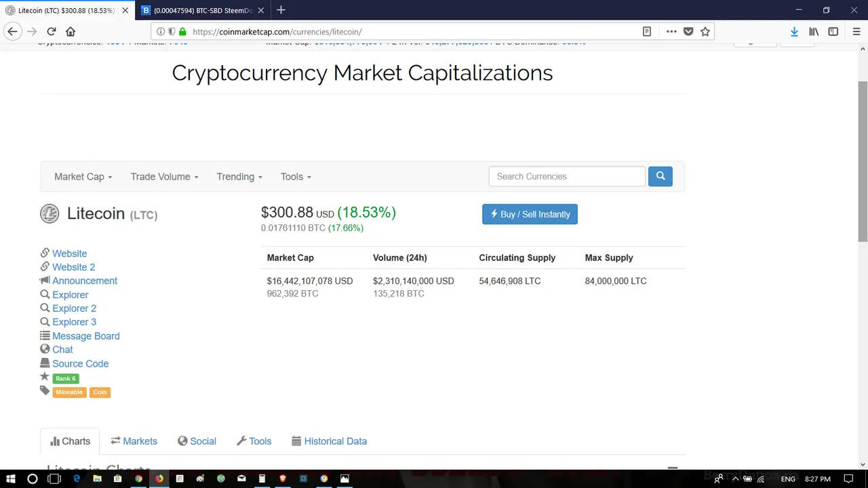The width and height of the screenshot is (868, 488).
Task: Launch Microsoft Edge from taskbar
Action: [x=77, y=479]
